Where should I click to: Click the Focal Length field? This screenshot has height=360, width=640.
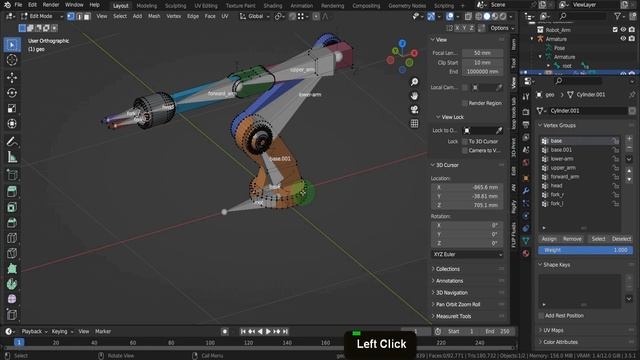click(x=482, y=53)
